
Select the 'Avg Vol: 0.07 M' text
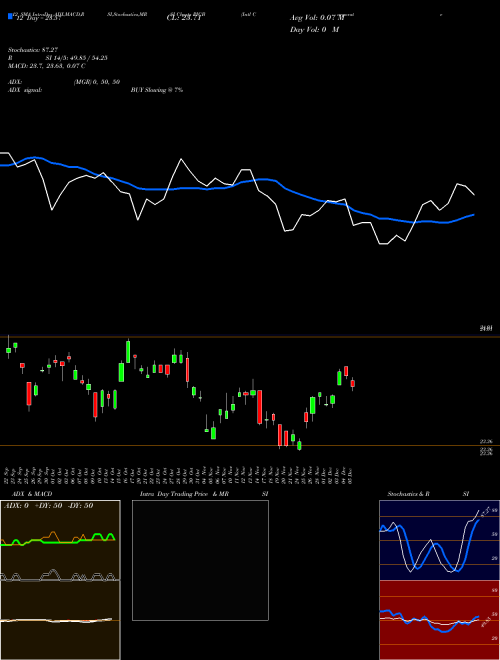click(x=317, y=18)
